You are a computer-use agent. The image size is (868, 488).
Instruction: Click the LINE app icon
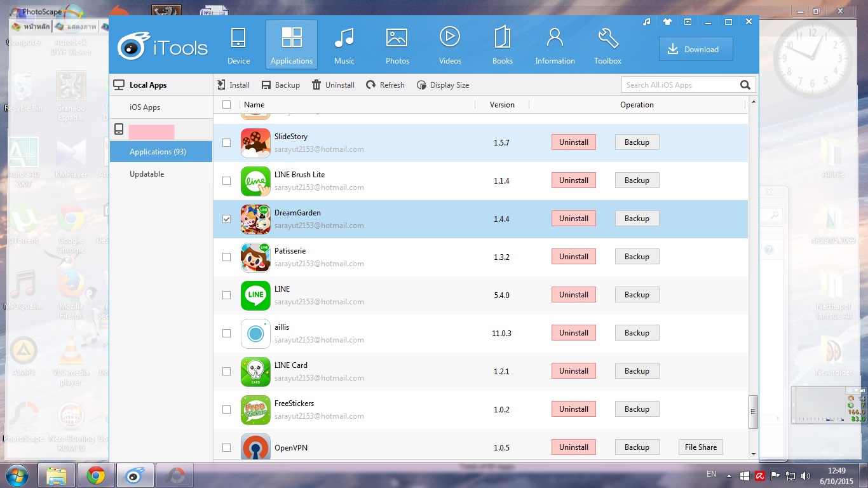[255, 295]
